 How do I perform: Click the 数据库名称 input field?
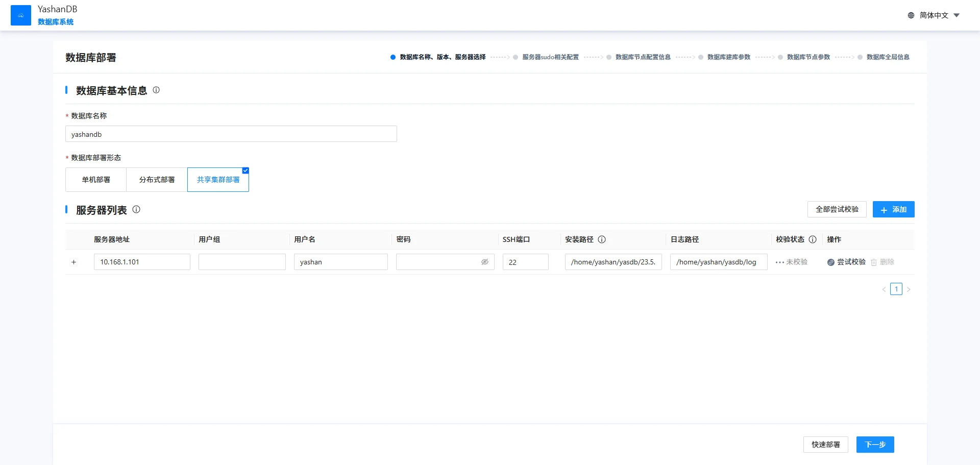coord(231,134)
